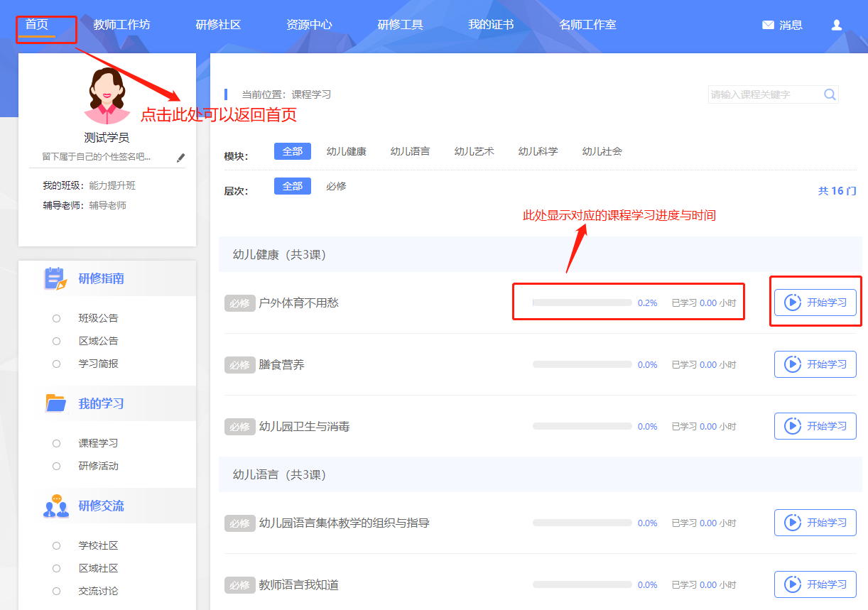Screen dimensions: 868x610
Task: Click 开始学习 for 教师语言我知道
Action: point(815,584)
